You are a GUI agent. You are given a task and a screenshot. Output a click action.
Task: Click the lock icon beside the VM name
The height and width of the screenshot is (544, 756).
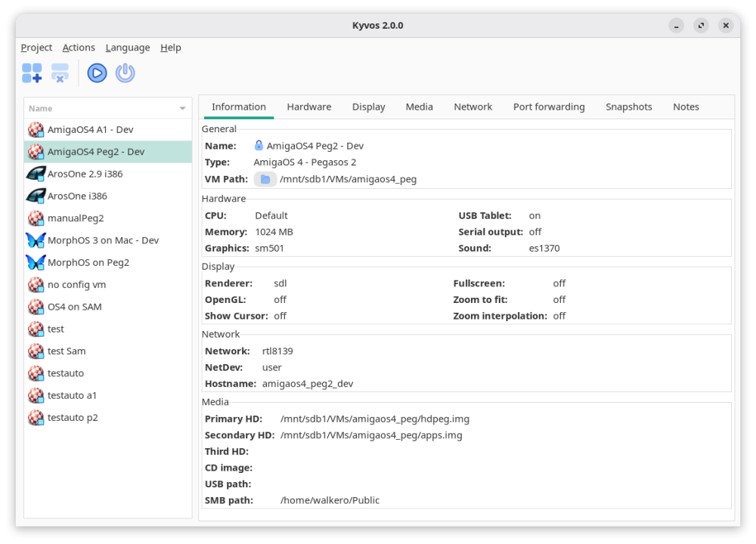pos(259,146)
